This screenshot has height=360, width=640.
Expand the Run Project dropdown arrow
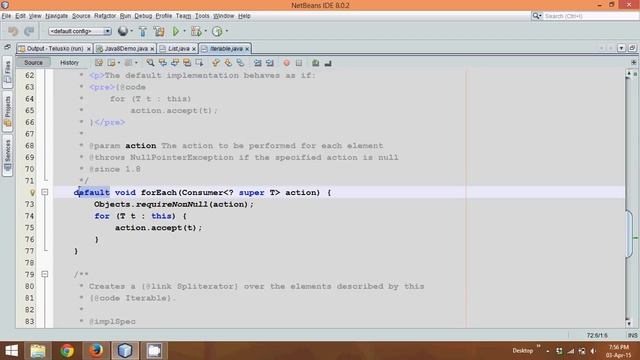(x=184, y=31)
